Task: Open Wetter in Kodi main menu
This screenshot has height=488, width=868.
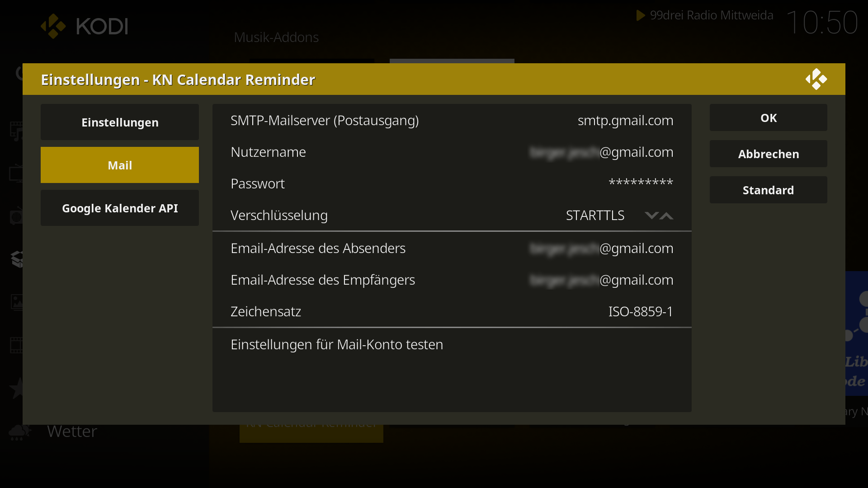Action: [x=72, y=431]
